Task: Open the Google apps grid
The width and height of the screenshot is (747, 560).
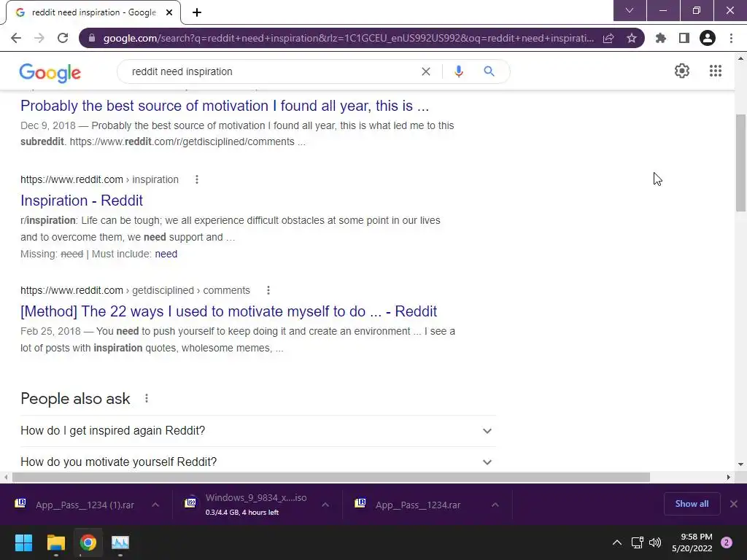Action: [x=715, y=71]
